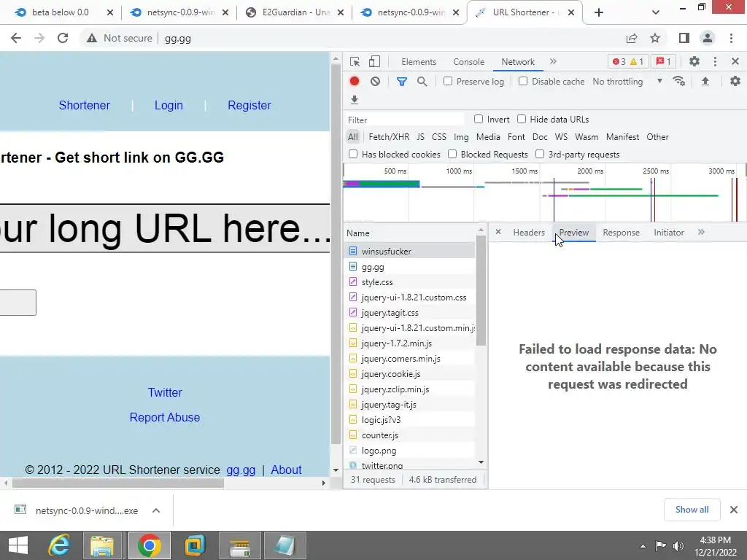Open network search magnifier

422,82
